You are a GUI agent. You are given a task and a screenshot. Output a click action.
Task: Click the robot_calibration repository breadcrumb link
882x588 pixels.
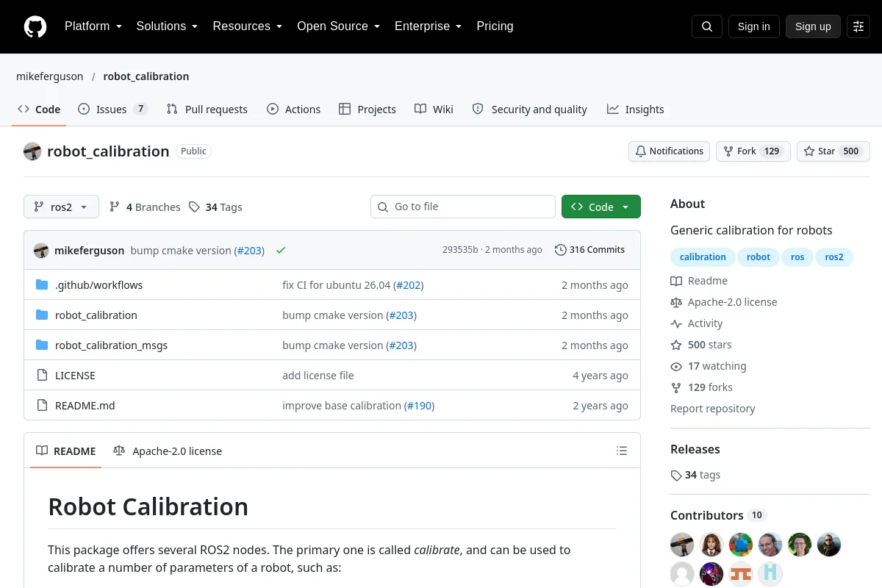coord(146,76)
